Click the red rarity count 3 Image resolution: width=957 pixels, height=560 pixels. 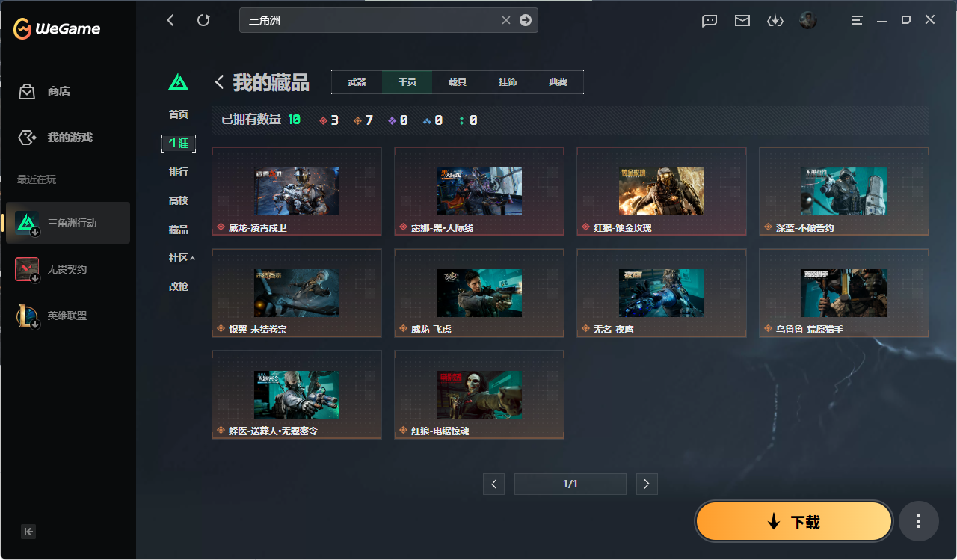[x=329, y=120]
